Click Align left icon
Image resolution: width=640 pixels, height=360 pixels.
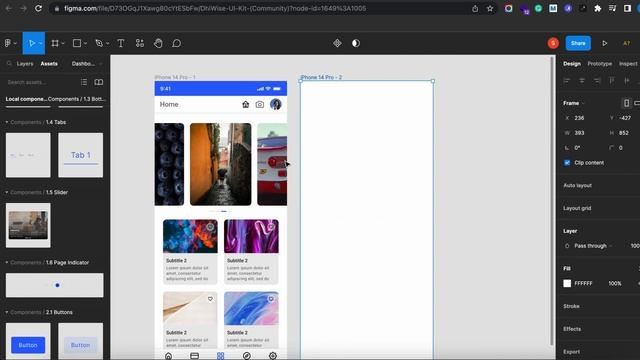[567, 81]
